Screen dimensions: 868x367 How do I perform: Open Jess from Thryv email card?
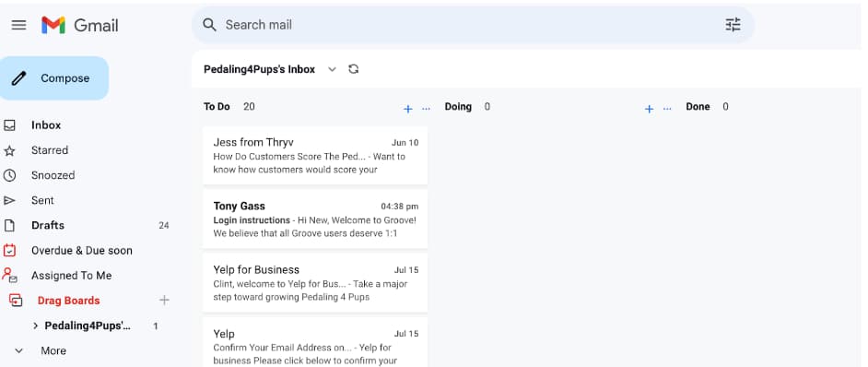315,156
